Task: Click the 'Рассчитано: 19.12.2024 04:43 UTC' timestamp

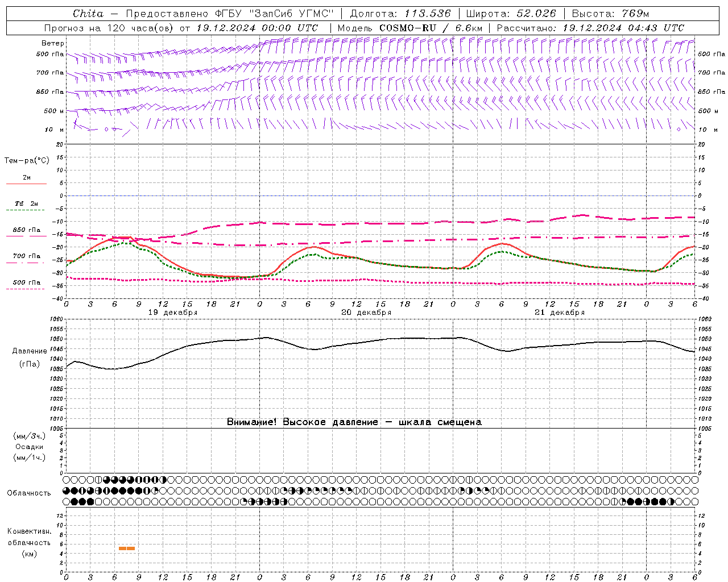Action: coord(590,28)
